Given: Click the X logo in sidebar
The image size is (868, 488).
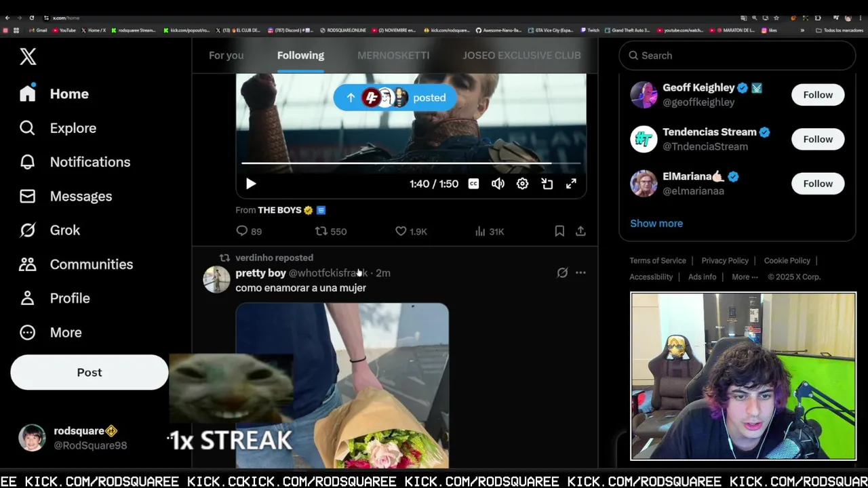Looking at the screenshot, I should click(x=28, y=56).
